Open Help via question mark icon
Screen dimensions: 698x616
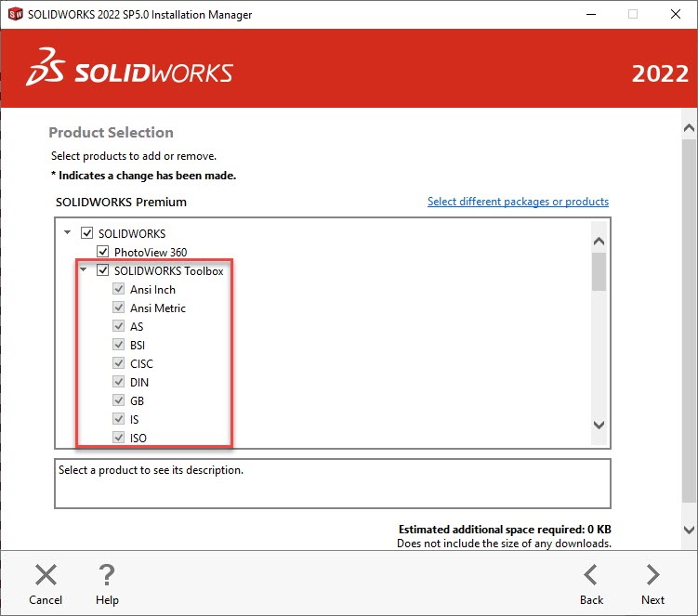(x=107, y=574)
